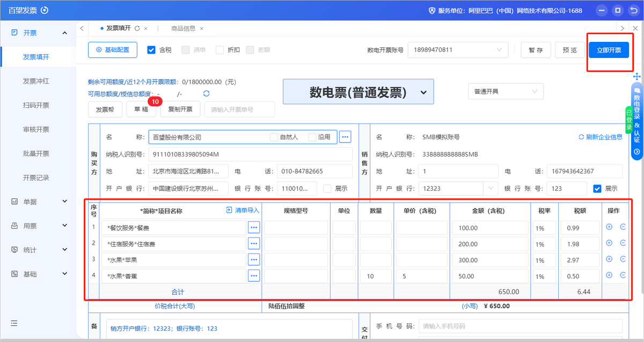Image resolution: width=644 pixels, height=342 pixels.
Task: Click the 预览 button
Action: pos(570,50)
